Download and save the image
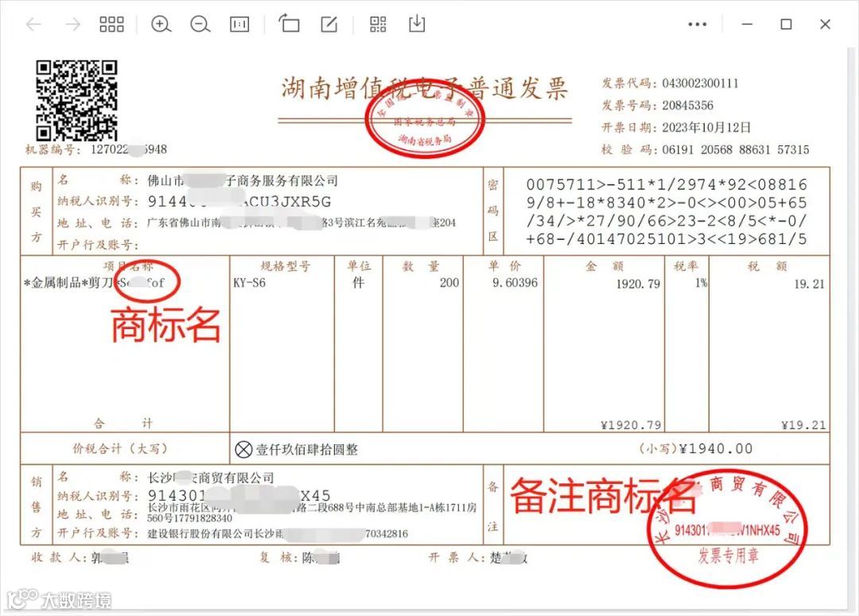This screenshot has width=859, height=616. [417, 24]
